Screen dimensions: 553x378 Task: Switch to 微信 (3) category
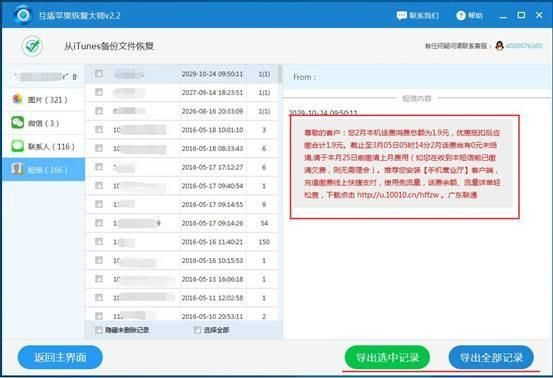(x=44, y=123)
